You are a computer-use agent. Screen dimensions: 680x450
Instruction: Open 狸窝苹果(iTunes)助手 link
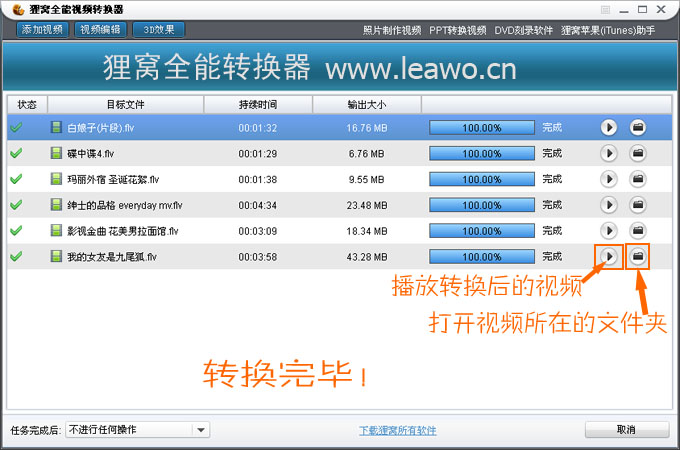[608, 30]
